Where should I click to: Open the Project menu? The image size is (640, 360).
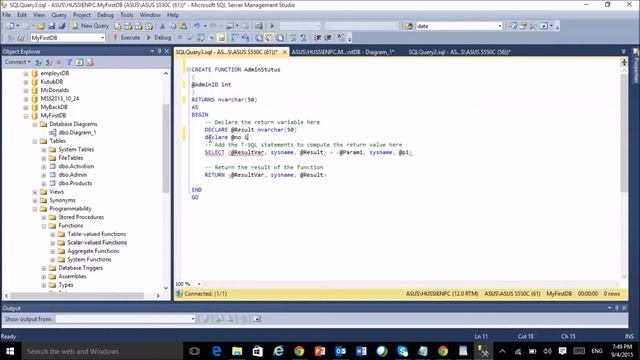tap(82, 15)
